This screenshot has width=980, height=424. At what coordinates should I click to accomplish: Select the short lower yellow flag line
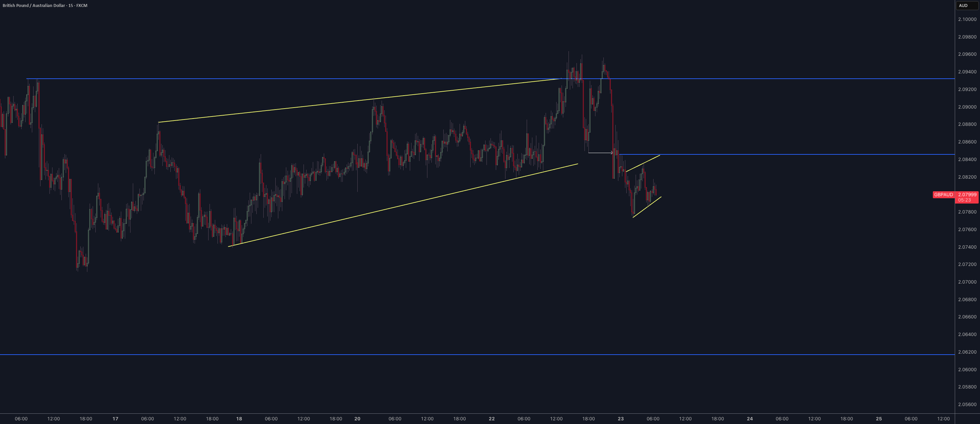[647, 207]
